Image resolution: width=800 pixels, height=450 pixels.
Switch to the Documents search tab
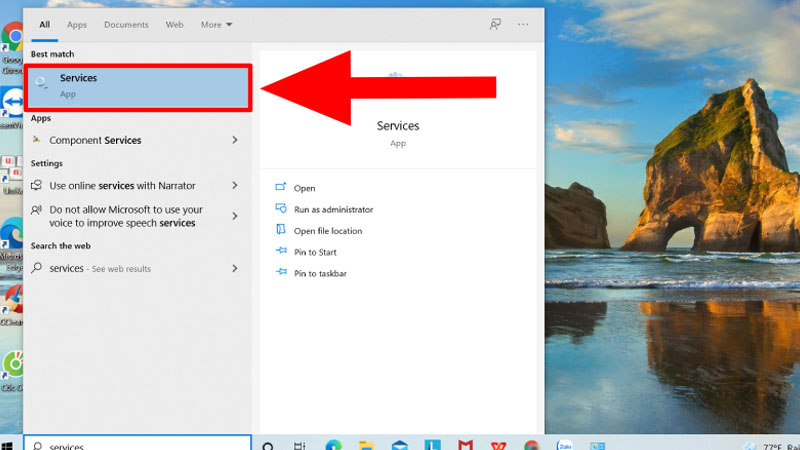coord(126,24)
